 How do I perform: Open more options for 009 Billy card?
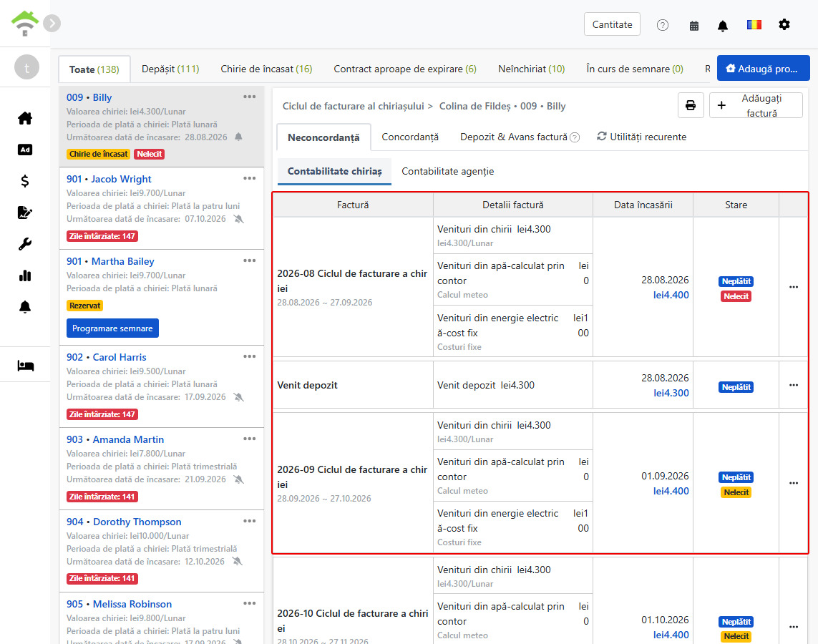(x=249, y=97)
